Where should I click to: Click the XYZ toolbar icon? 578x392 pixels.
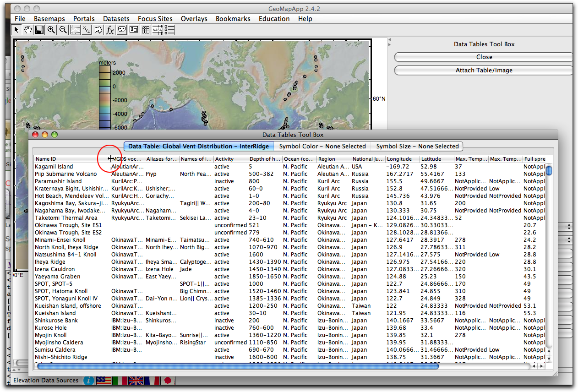[x=87, y=30]
